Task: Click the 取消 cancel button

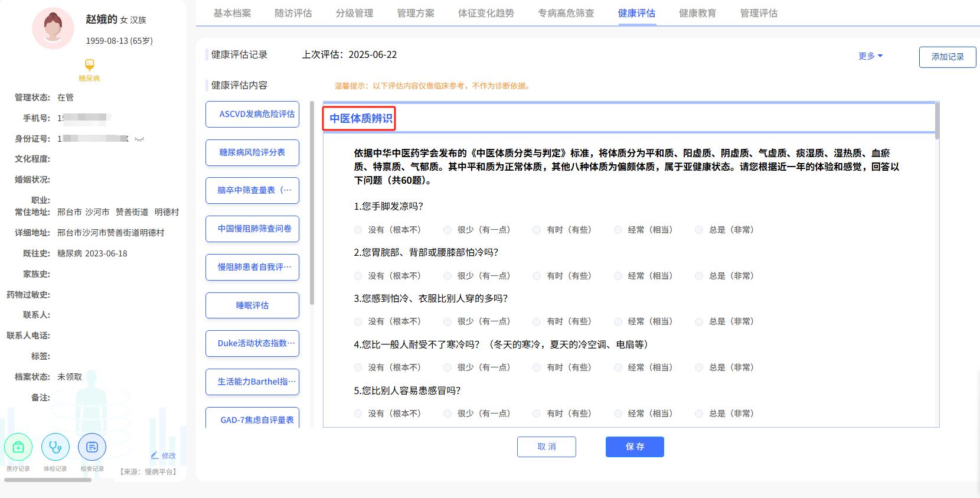Action: pos(547,447)
